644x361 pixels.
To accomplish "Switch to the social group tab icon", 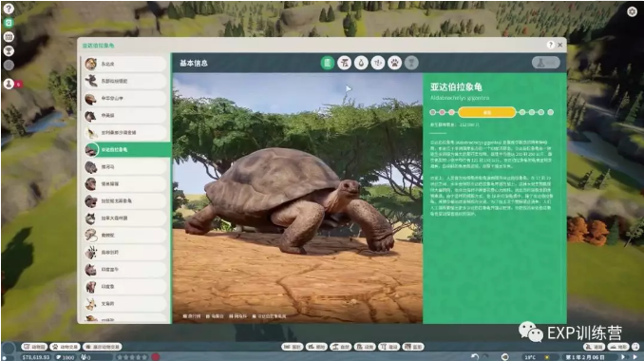I will point(378,63).
